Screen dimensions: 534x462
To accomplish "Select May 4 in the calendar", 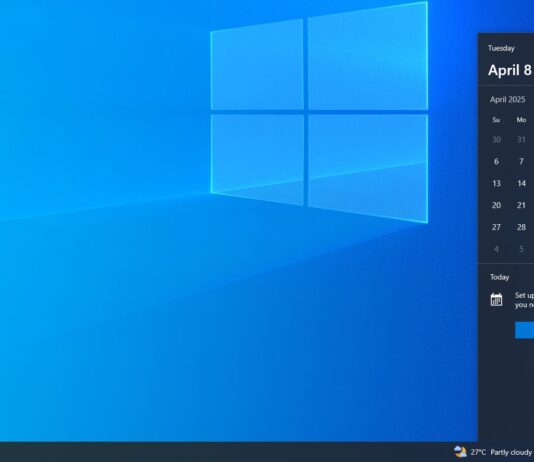I will (x=496, y=249).
